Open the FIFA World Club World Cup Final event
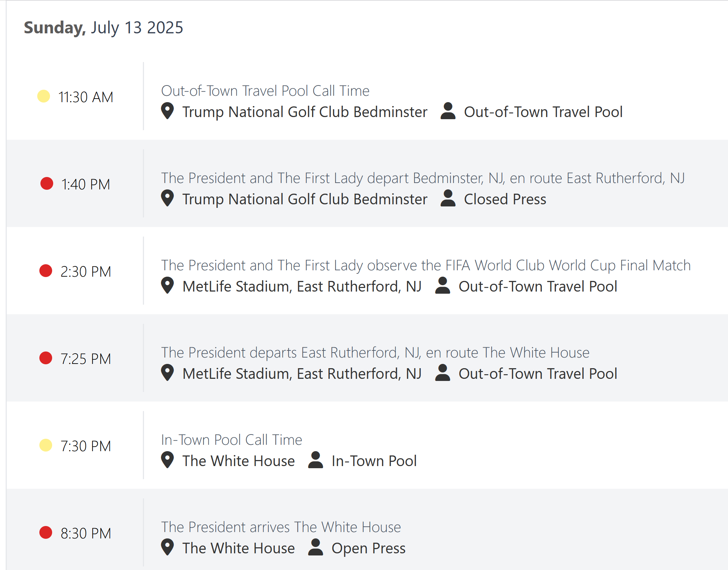This screenshot has width=728, height=570. coord(426,265)
